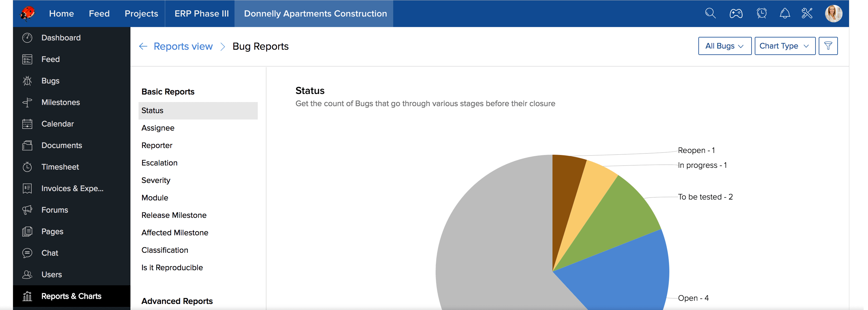Open Dashboard label in sidebar
This screenshot has width=868, height=310.
[x=61, y=38]
